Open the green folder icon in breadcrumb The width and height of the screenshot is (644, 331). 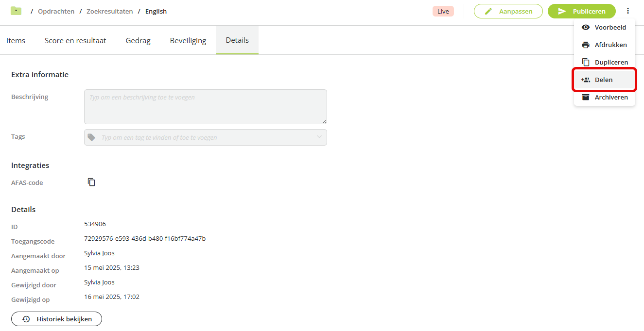[16, 11]
